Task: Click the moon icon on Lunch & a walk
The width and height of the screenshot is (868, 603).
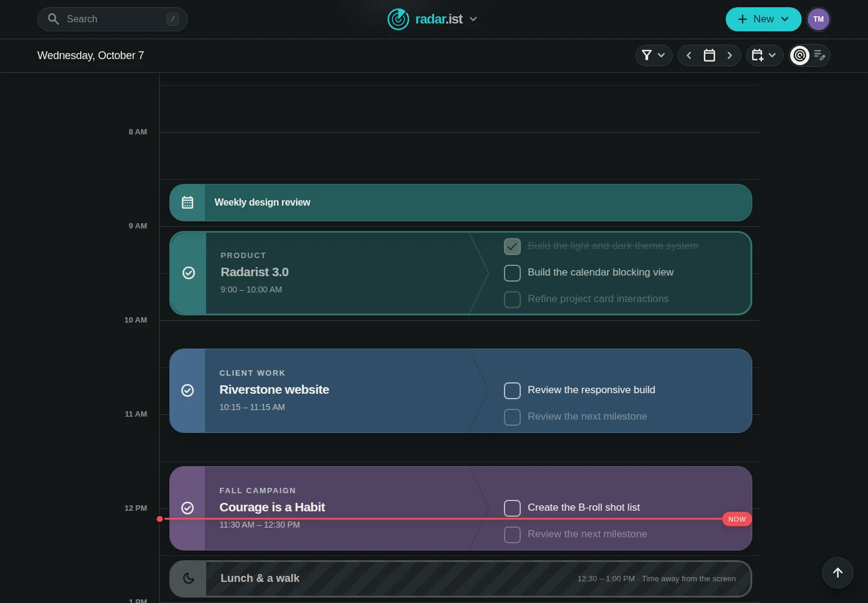Action: [x=189, y=579]
